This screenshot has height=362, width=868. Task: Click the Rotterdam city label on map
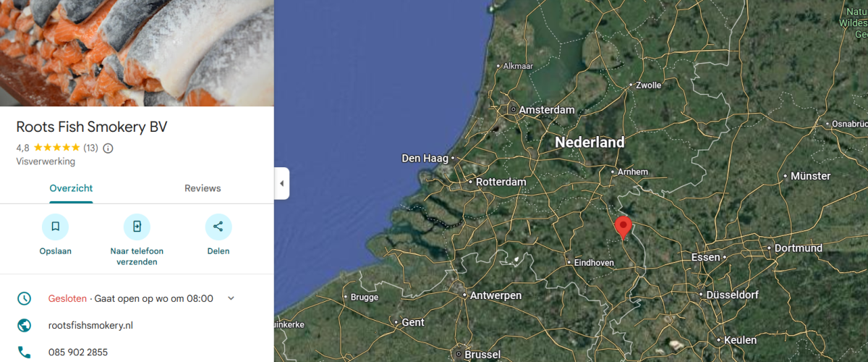point(501,182)
